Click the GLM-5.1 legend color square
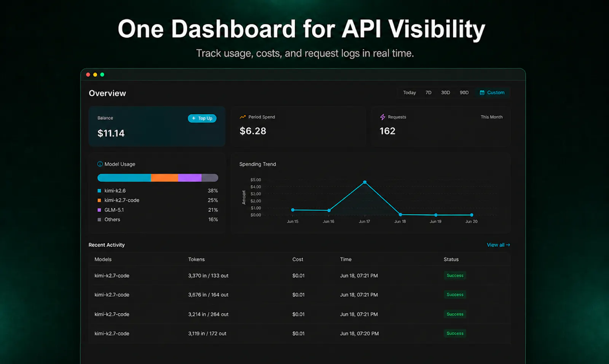The width and height of the screenshot is (609, 364). click(x=99, y=210)
